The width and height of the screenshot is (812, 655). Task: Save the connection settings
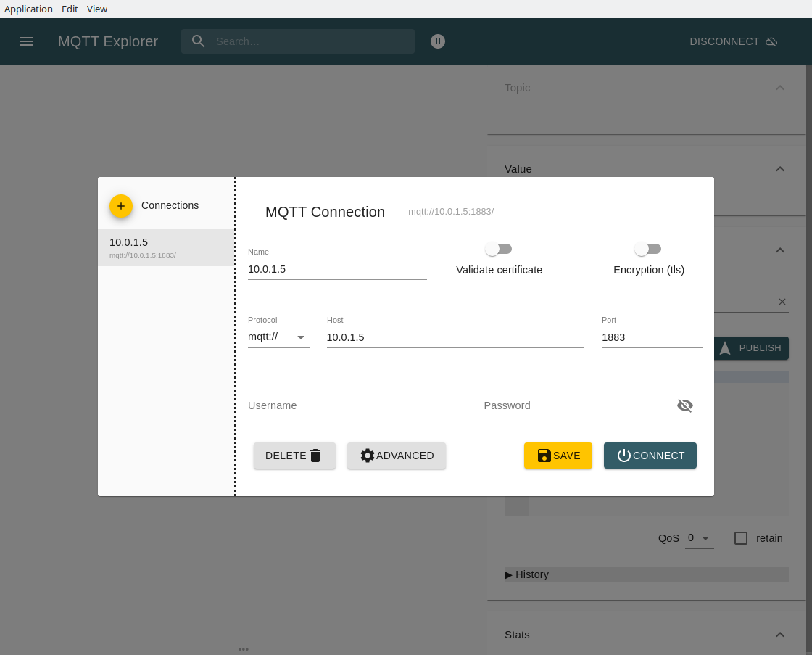pos(558,456)
